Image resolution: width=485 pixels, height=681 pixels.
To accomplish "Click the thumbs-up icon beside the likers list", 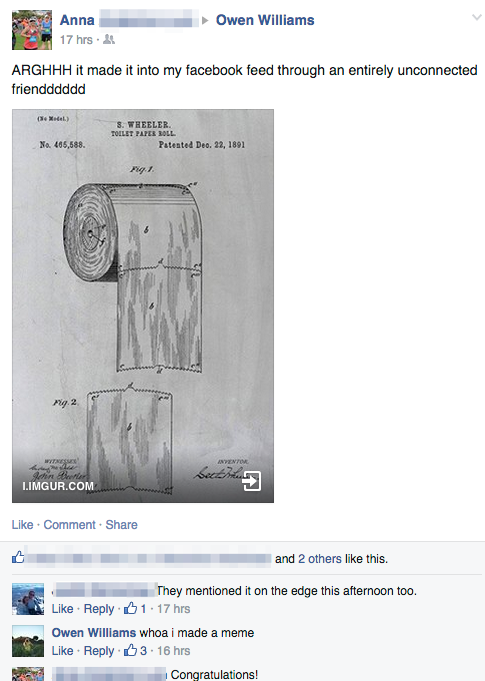I will click(x=18, y=557).
